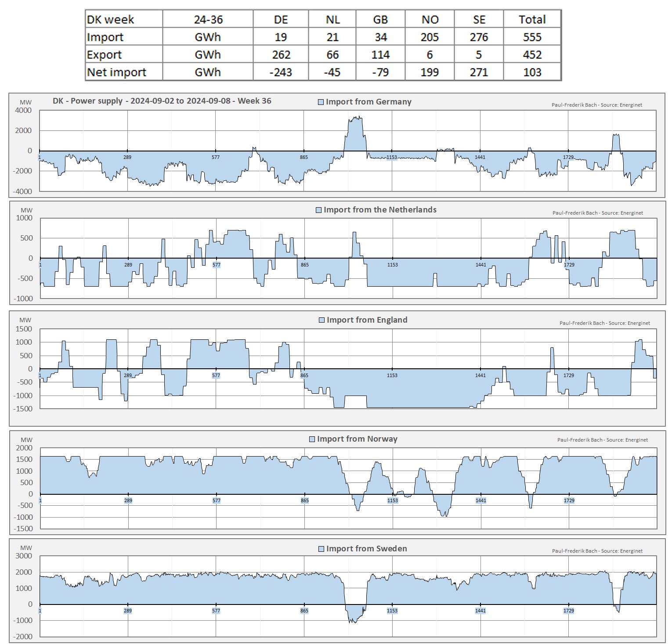Screen dimensions: 672x644
Task: Select the SE Net import cell showing 271
Action: click(x=479, y=72)
